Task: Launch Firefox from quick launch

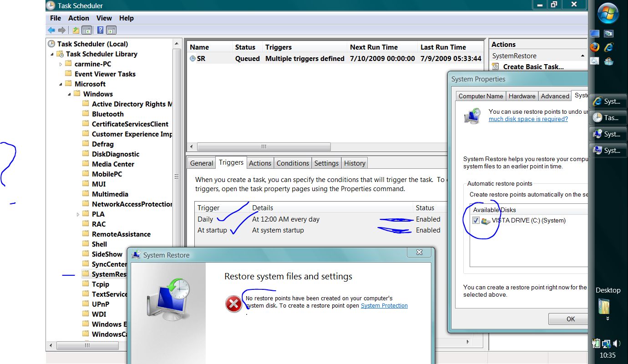Action: pos(594,47)
